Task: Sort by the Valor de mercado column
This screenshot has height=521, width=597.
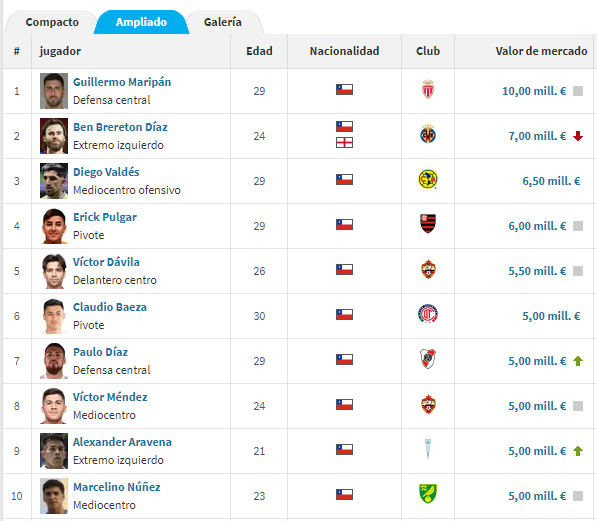Action: coord(541,51)
